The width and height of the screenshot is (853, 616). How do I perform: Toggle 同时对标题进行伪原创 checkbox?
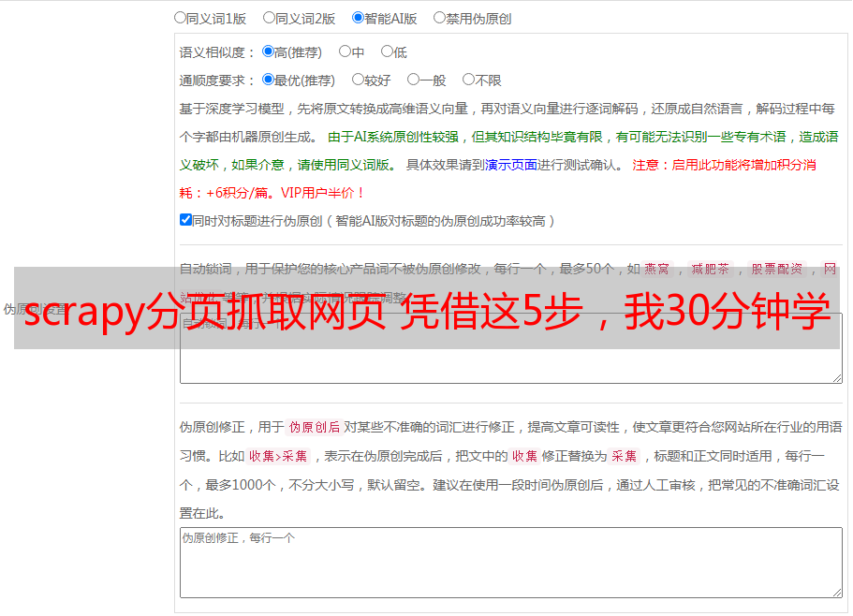(185, 220)
